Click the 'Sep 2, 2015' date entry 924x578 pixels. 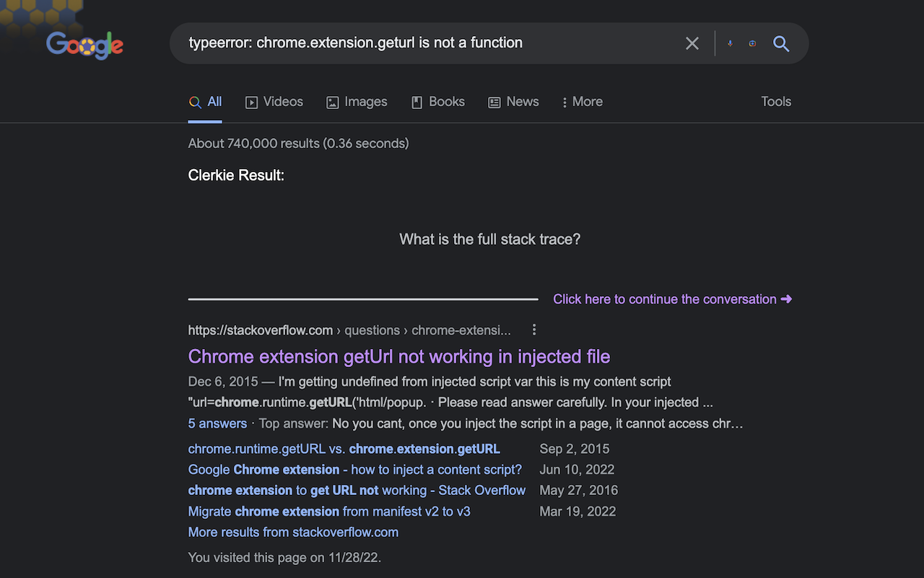pyautogui.click(x=575, y=449)
